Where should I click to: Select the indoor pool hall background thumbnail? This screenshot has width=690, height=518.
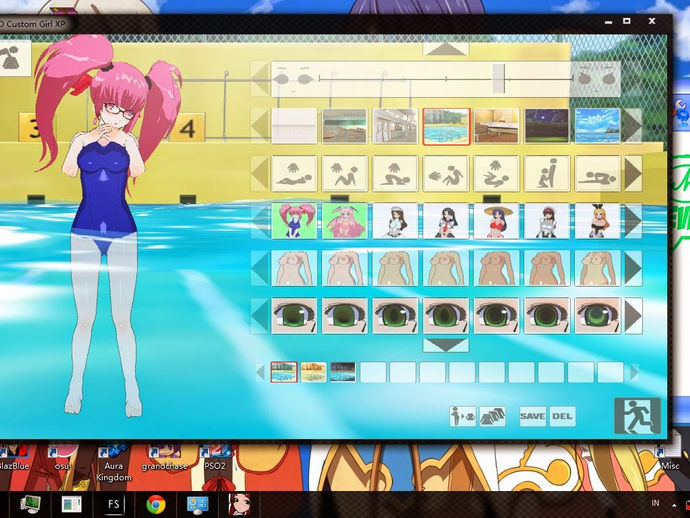(x=344, y=126)
